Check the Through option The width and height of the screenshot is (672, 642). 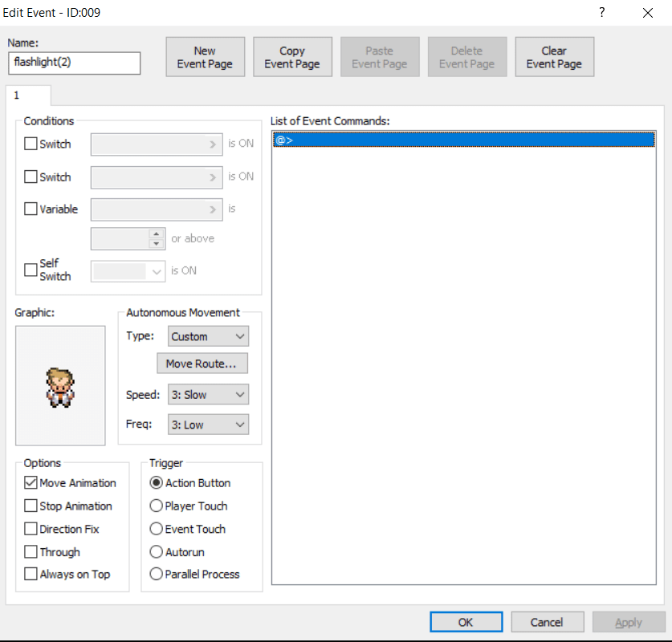tap(31, 552)
